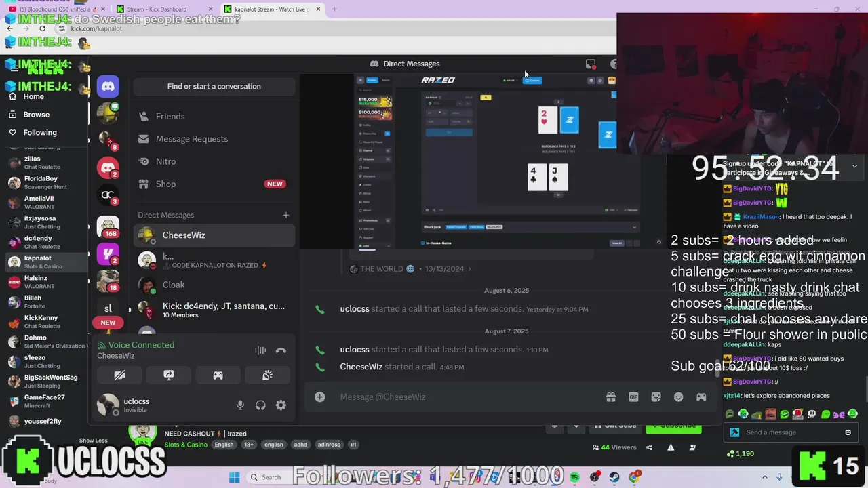
Task: Open the GIF picker
Action: (633, 397)
